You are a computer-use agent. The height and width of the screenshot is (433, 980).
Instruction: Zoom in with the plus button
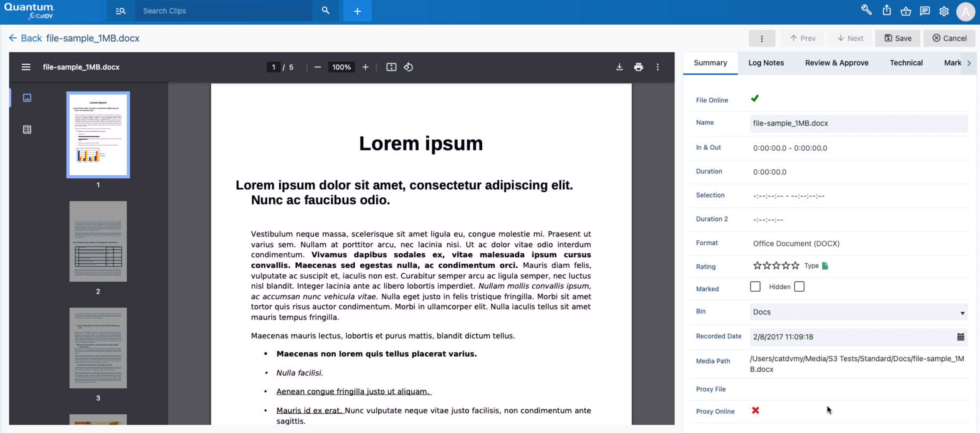point(365,67)
